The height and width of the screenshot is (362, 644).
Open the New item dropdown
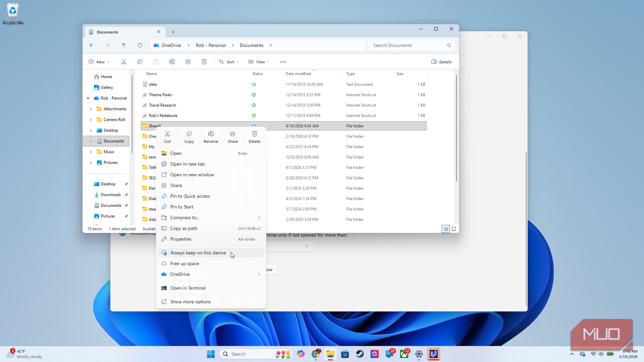click(x=99, y=62)
